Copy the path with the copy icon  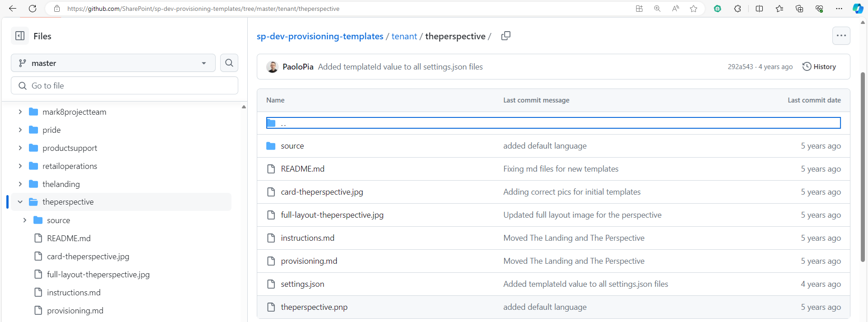506,36
